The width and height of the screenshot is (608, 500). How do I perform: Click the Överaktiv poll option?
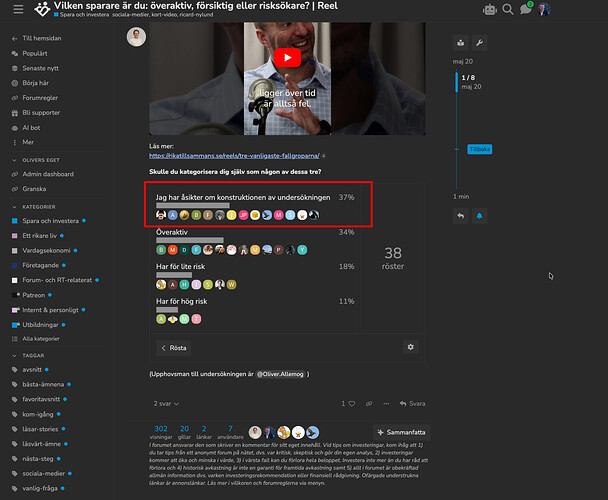click(172, 232)
